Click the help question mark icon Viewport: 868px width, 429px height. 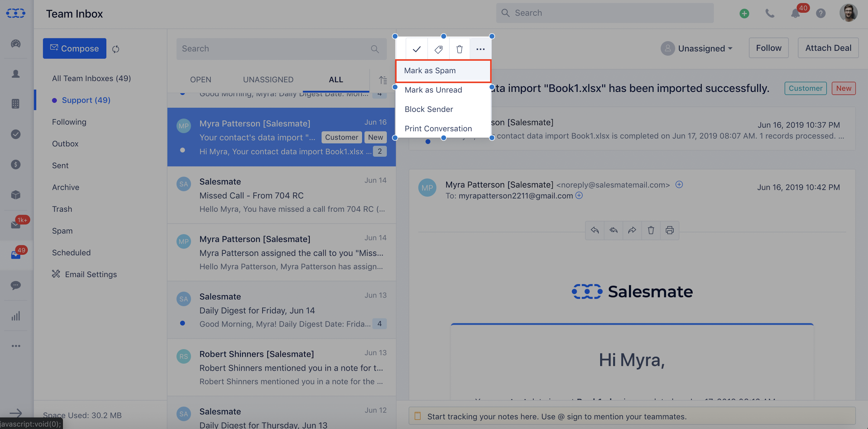coord(821,13)
